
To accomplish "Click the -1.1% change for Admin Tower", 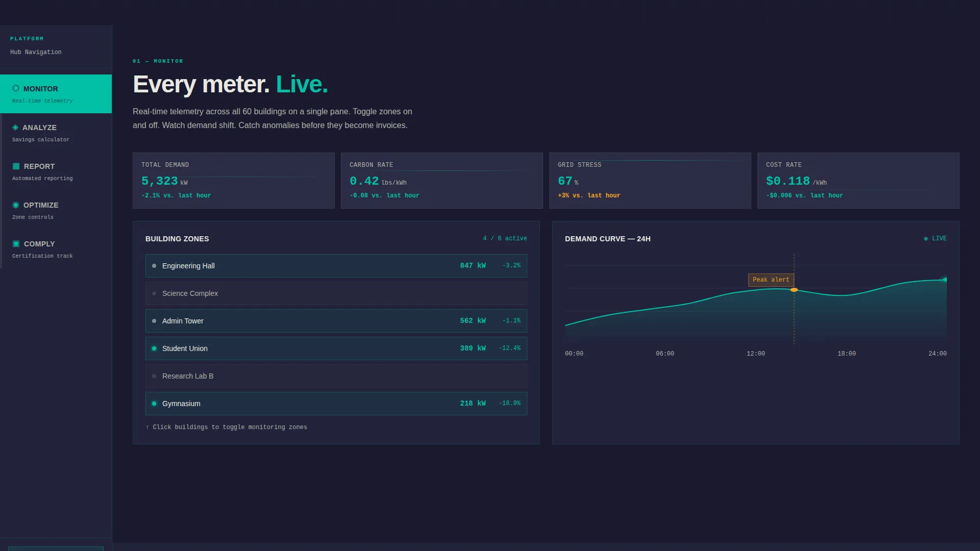I will tap(511, 320).
